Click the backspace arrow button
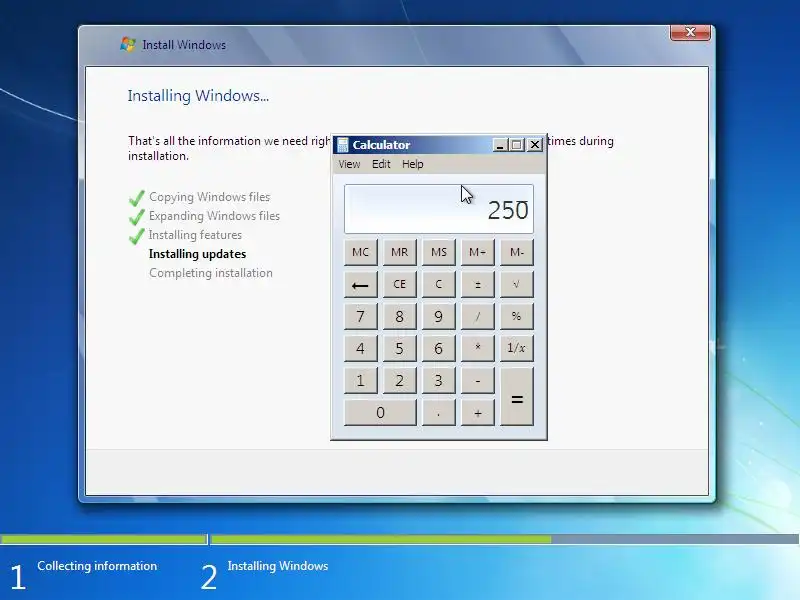800x600 pixels. click(361, 285)
